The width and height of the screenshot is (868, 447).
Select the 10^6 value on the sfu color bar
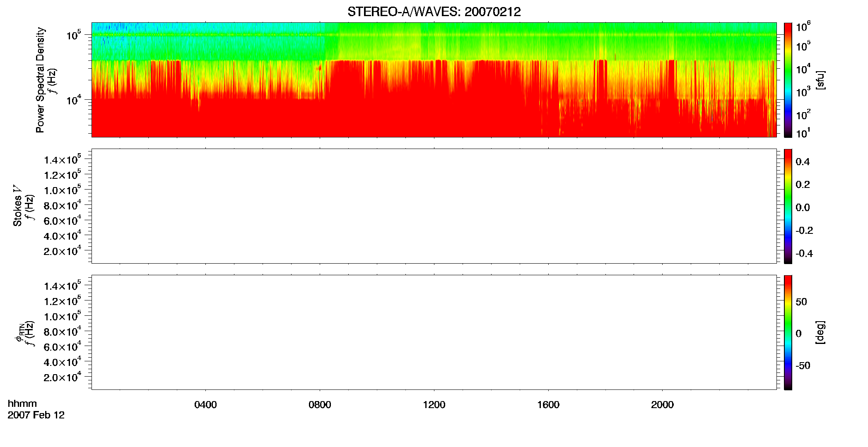[803, 27]
